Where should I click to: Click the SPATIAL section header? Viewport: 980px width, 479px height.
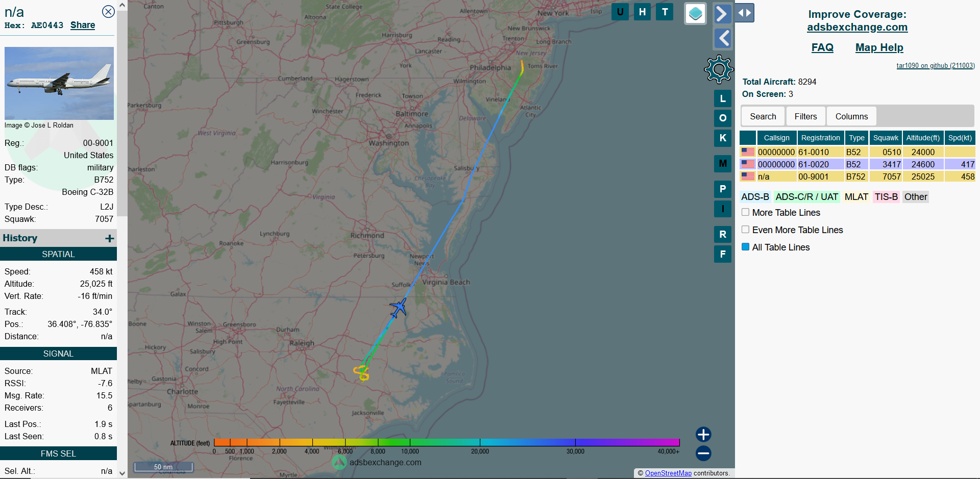coord(58,254)
